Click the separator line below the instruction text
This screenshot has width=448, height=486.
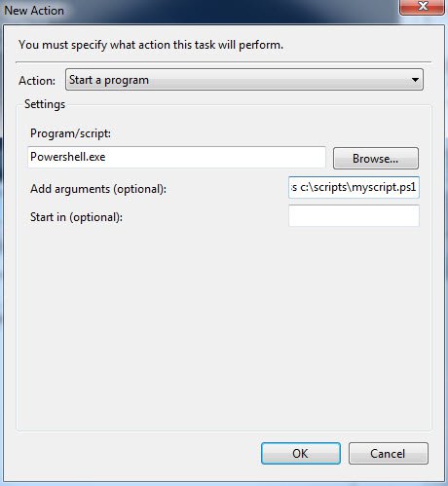click(223, 61)
